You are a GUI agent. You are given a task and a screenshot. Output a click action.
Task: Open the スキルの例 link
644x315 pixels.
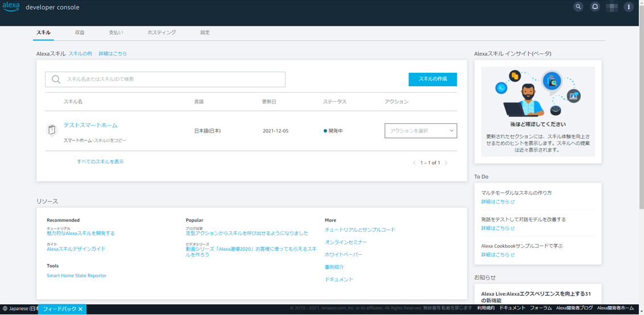(x=80, y=53)
